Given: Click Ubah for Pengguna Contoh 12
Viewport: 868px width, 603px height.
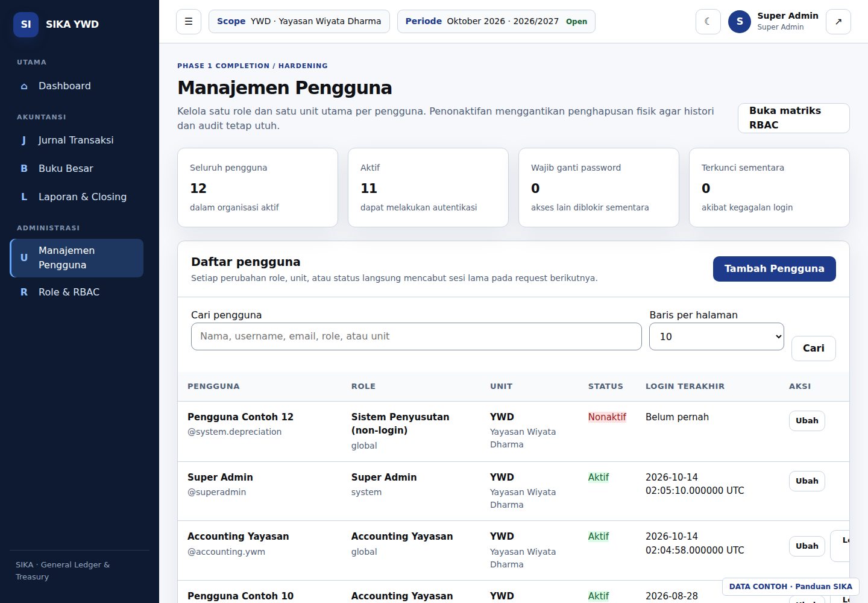Looking at the screenshot, I should pos(807,421).
